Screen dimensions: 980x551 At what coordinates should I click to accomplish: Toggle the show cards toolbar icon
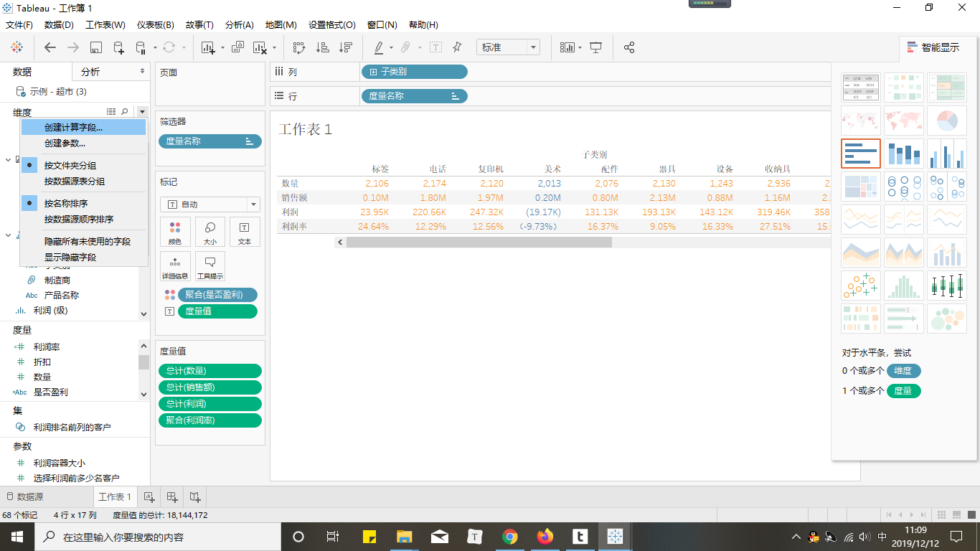click(567, 47)
